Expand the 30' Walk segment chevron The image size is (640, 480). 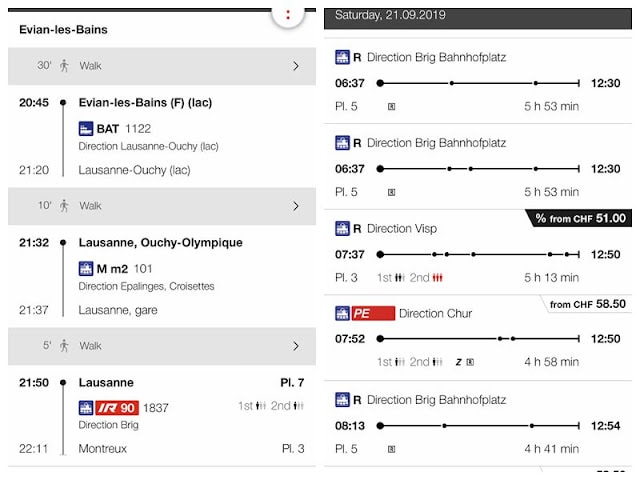tap(296, 66)
